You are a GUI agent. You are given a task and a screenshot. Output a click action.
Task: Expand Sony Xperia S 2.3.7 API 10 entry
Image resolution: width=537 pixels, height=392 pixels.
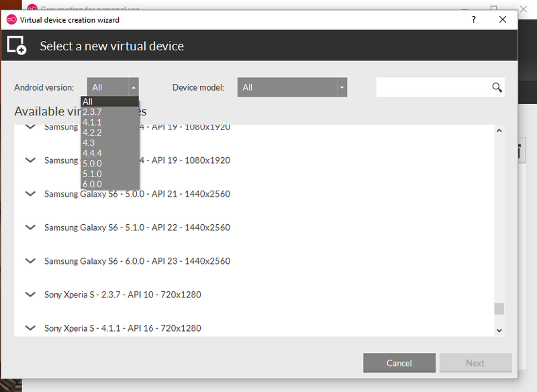pos(30,295)
